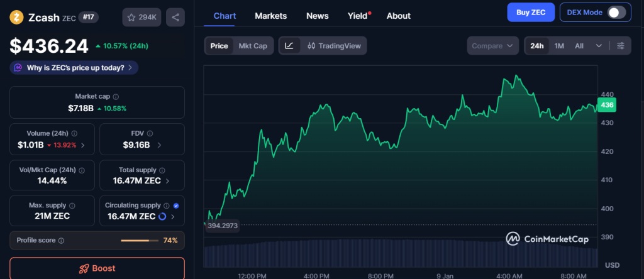Click the 9 Jan date label on axis
644x279 pixels.
tap(445, 276)
